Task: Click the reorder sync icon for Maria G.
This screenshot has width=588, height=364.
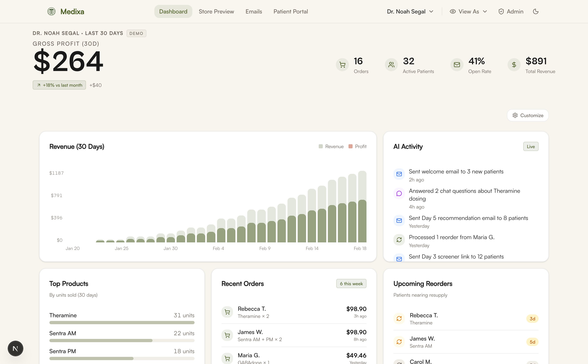Action: (x=399, y=240)
